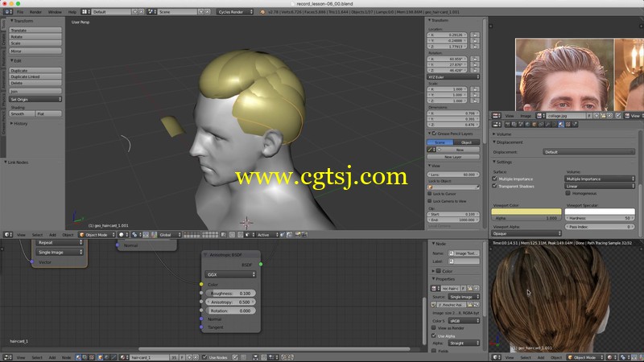Viewport: 644px width, 362px height.
Task: Select the shader nodes tree type icon
Action: [78, 357]
